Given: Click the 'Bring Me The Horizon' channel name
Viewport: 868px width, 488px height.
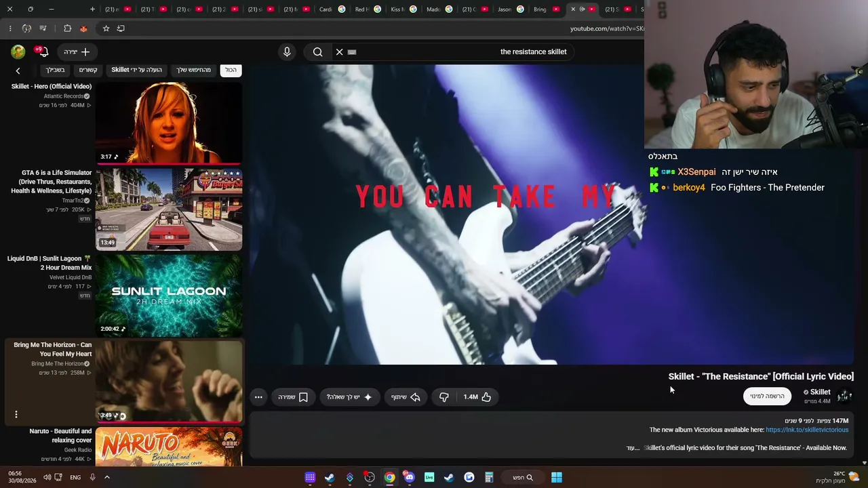Looking at the screenshot, I should click(x=57, y=364).
